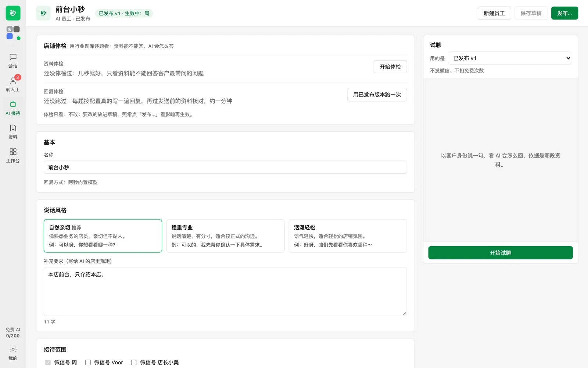Click the 11 字 character count

[50, 322]
